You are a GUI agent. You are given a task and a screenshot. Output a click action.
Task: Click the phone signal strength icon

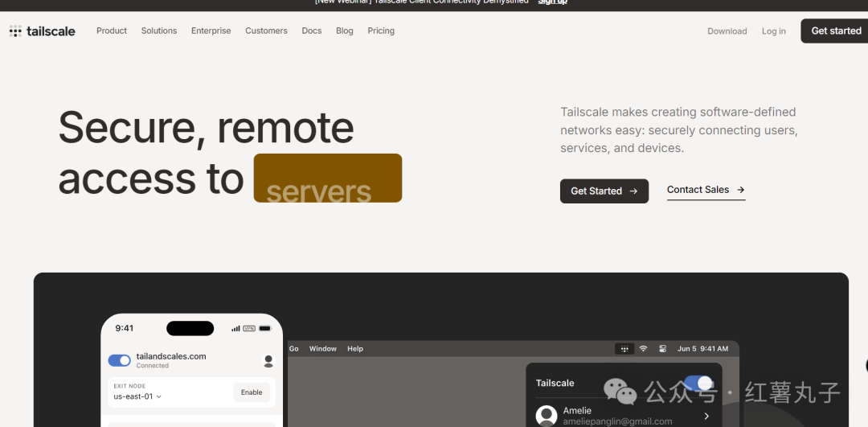tap(235, 328)
